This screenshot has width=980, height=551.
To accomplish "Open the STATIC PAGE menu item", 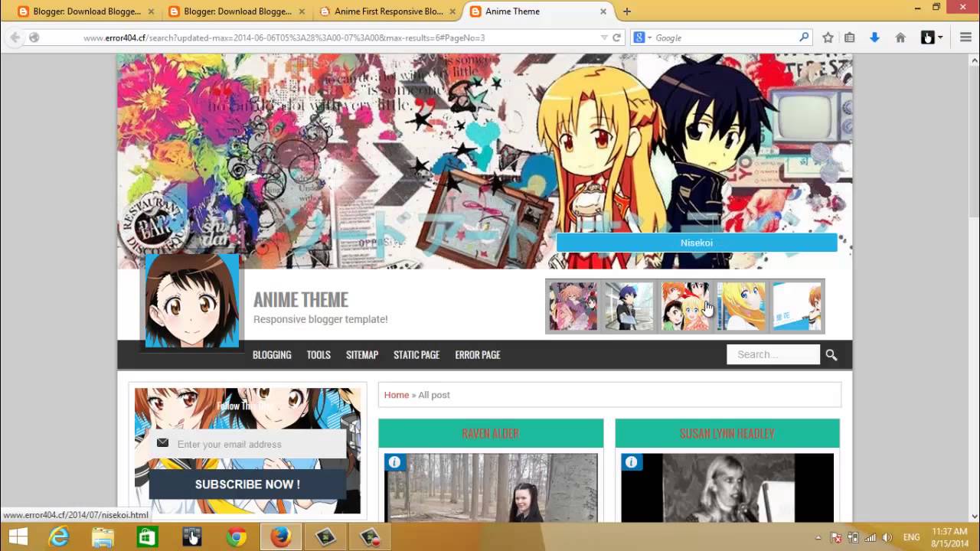I will [x=416, y=355].
